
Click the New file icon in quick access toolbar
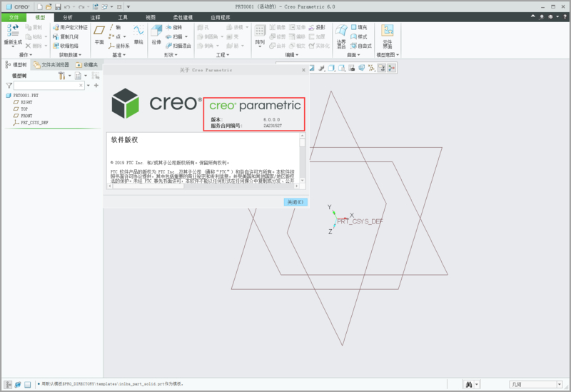pos(40,6)
